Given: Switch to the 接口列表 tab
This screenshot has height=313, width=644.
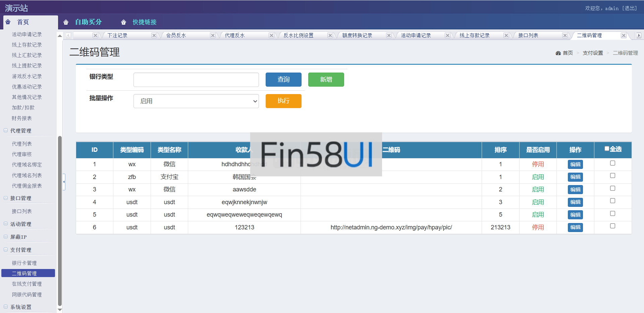Looking at the screenshot, I should coord(528,35).
